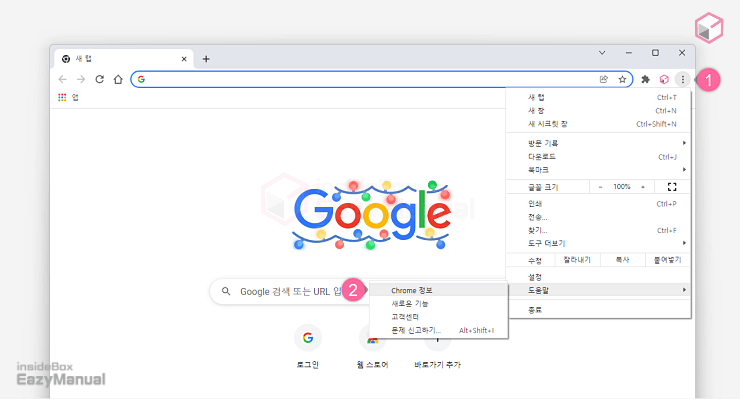Click the pink cube extension icon

[x=664, y=79]
